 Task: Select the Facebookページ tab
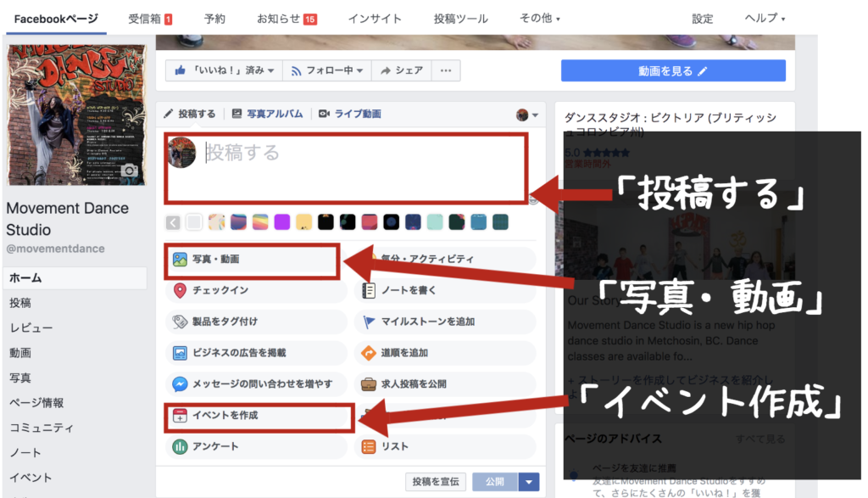[x=56, y=19]
